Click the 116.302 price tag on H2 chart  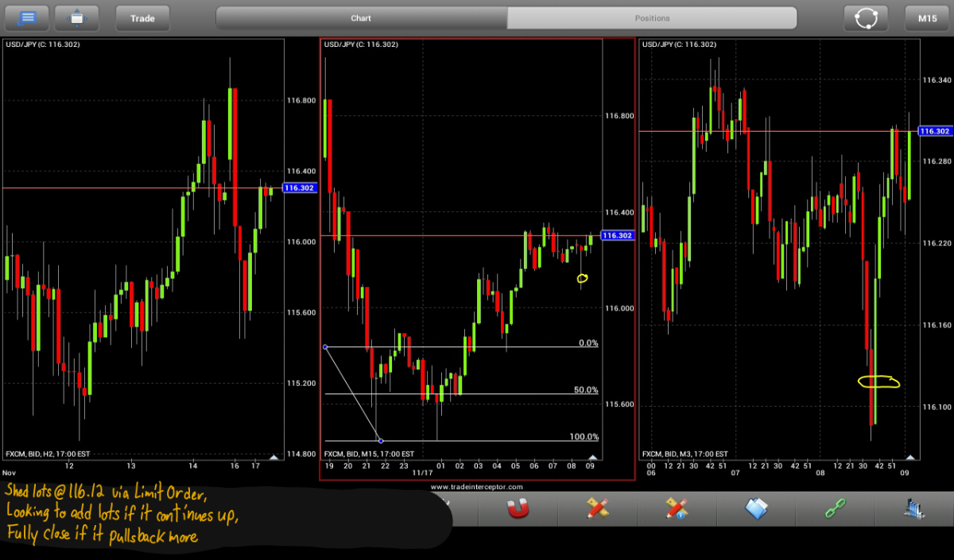click(299, 188)
